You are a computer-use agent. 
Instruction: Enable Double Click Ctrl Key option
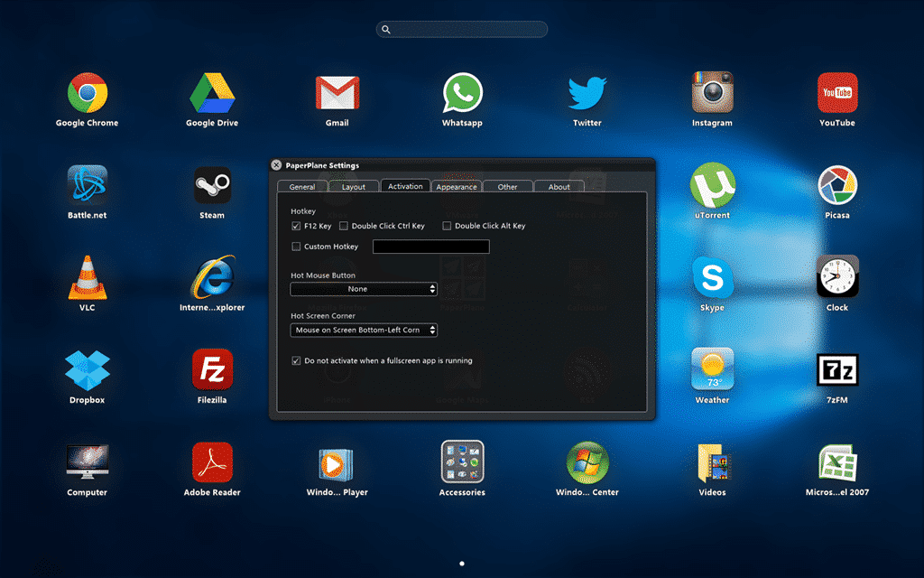click(x=344, y=226)
